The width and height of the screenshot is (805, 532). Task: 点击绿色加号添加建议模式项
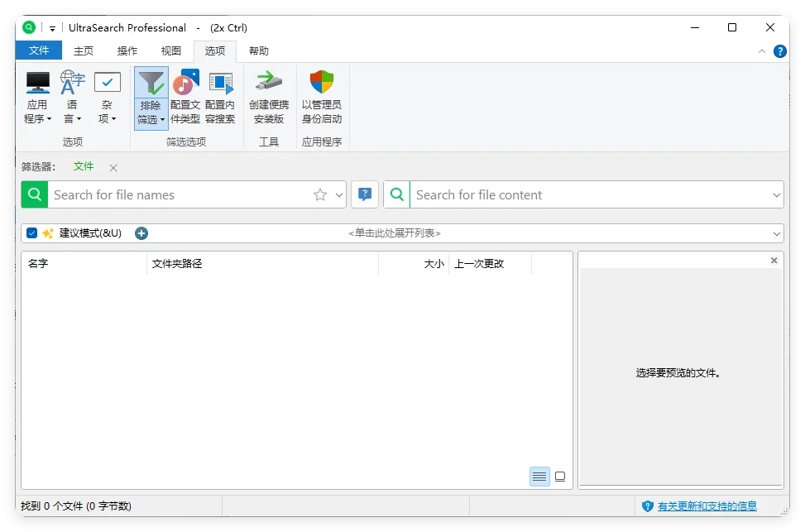[x=141, y=233]
